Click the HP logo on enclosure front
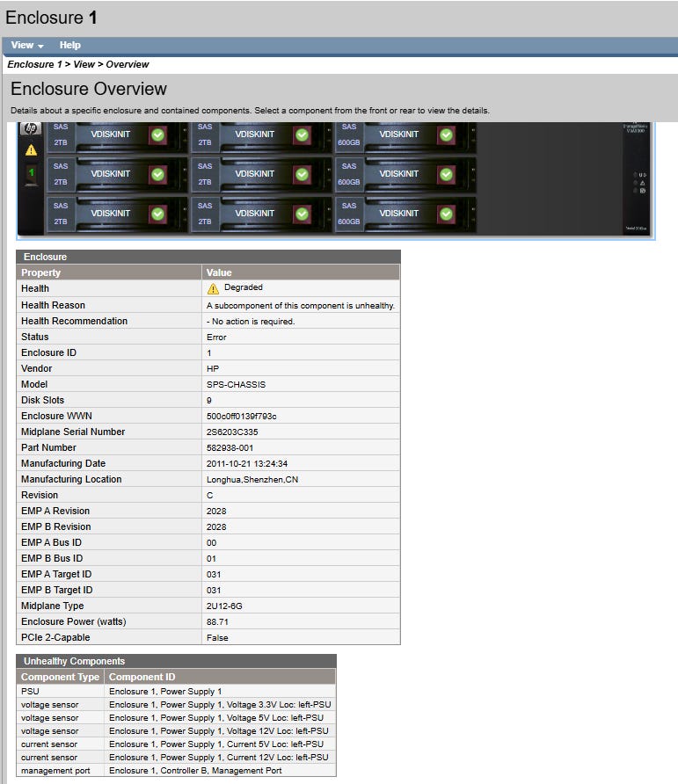678x784 pixels. pos(31,128)
